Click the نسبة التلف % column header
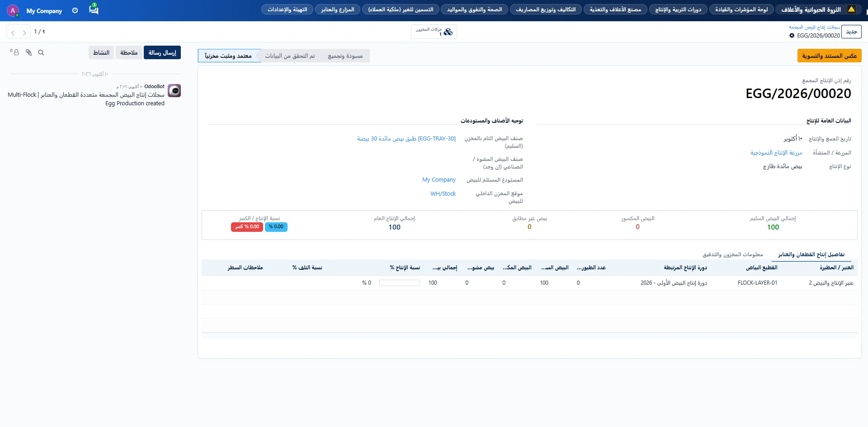This screenshot has height=427, width=868. [307, 267]
